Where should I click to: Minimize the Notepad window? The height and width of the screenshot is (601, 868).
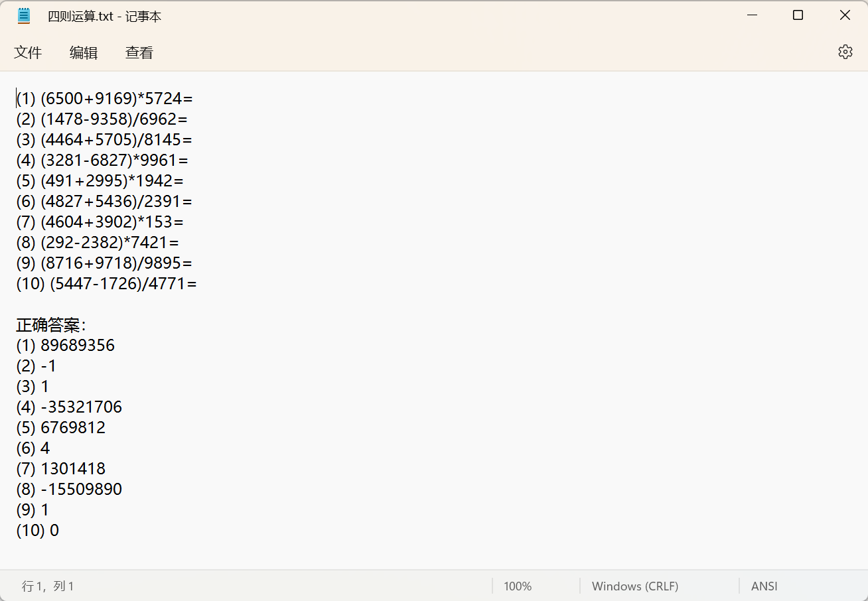coord(752,15)
